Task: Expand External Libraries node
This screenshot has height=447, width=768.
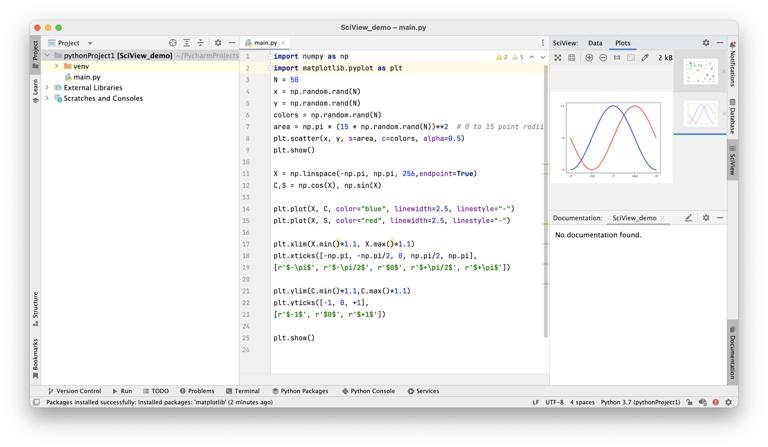Action: click(x=48, y=88)
